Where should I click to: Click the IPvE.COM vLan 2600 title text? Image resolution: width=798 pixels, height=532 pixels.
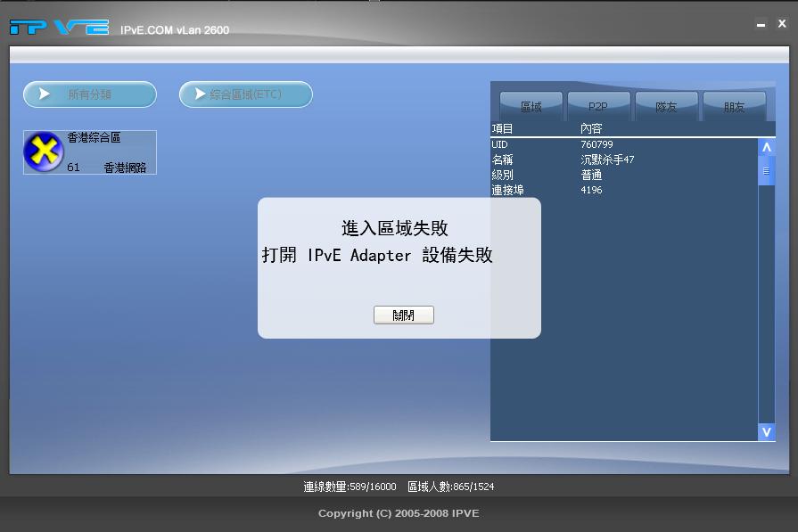coord(175,30)
